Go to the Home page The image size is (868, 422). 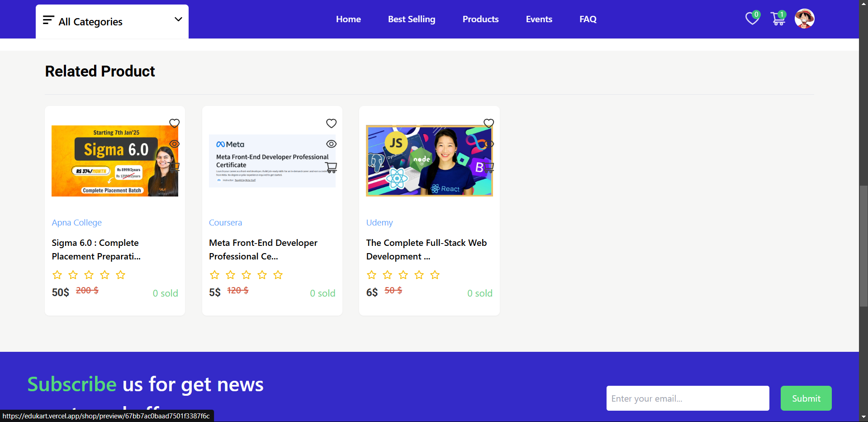348,19
